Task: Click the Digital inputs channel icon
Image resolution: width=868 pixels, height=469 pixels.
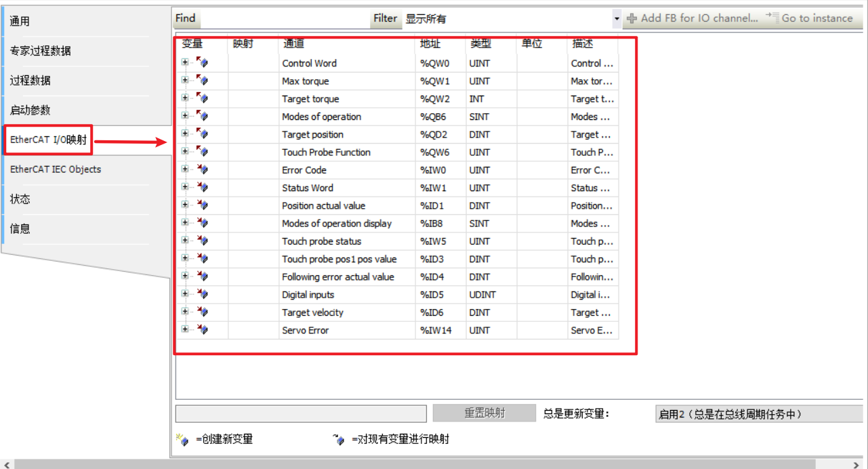Action: [203, 294]
